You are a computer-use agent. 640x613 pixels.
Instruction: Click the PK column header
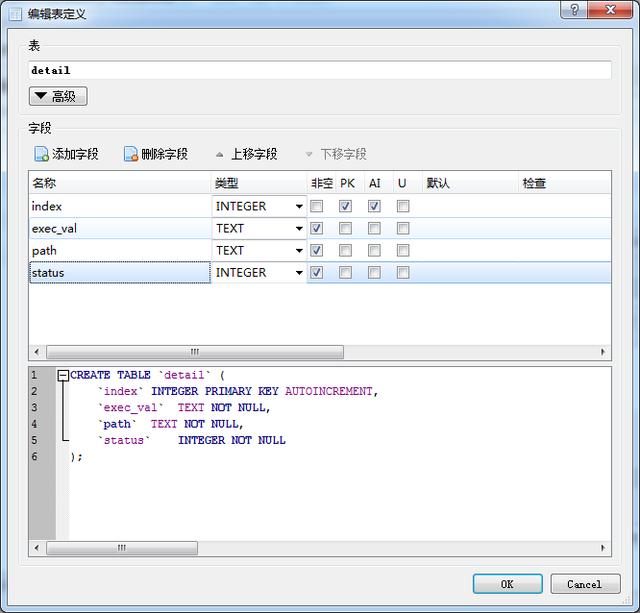(x=350, y=183)
